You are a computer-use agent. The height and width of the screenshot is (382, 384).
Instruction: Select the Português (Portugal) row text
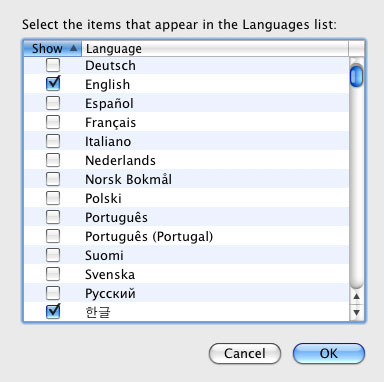coord(149,237)
